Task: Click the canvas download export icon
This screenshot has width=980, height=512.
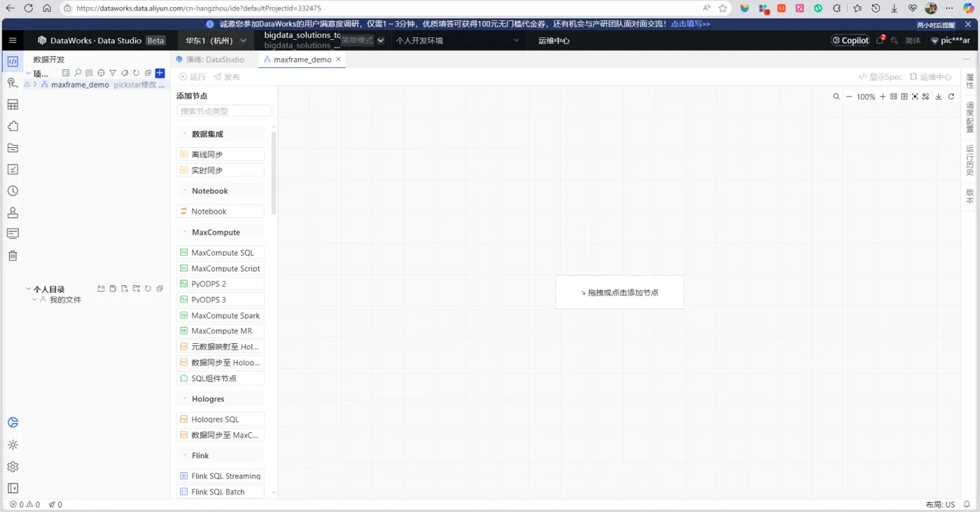Action: [939, 97]
